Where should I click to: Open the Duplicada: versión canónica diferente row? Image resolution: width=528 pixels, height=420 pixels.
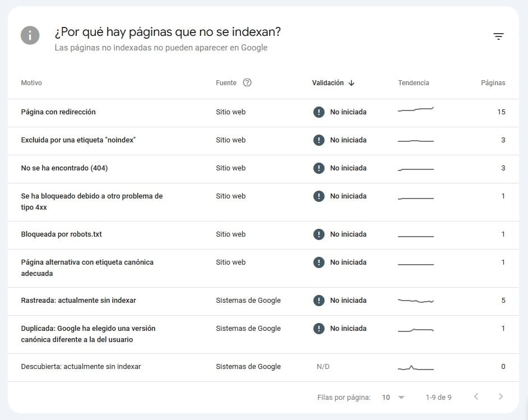pyautogui.click(x=90, y=334)
